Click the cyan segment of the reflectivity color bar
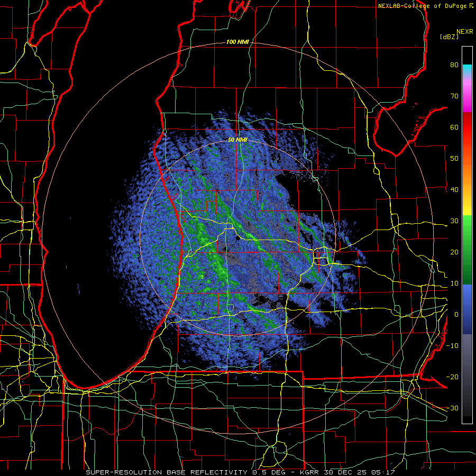The width and height of the screenshot is (476, 476). coord(467,68)
